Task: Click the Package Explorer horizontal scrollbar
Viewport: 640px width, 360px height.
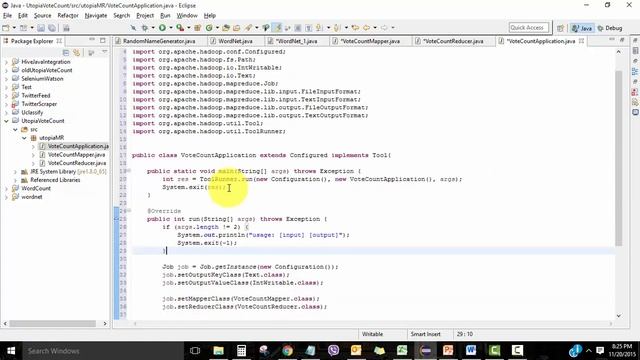Action: 53,324
